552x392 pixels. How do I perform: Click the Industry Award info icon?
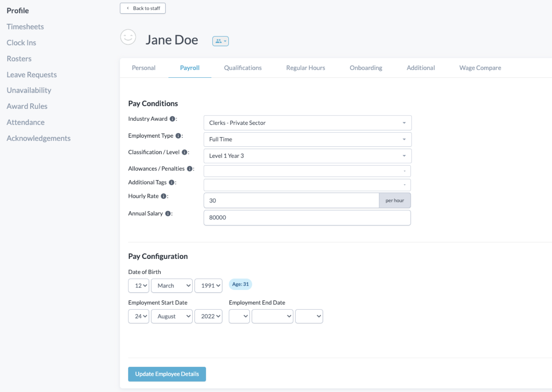click(x=172, y=119)
